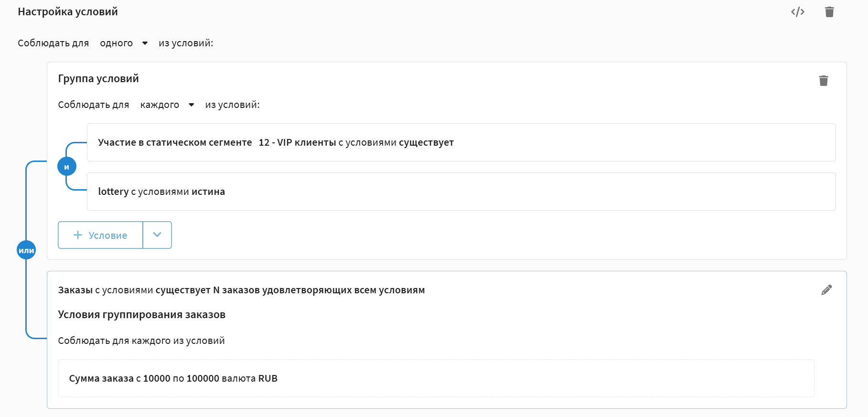Click the "или" connector badge
Image resolution: width=868 pixels, height=417 pixels.
point(26,250)
